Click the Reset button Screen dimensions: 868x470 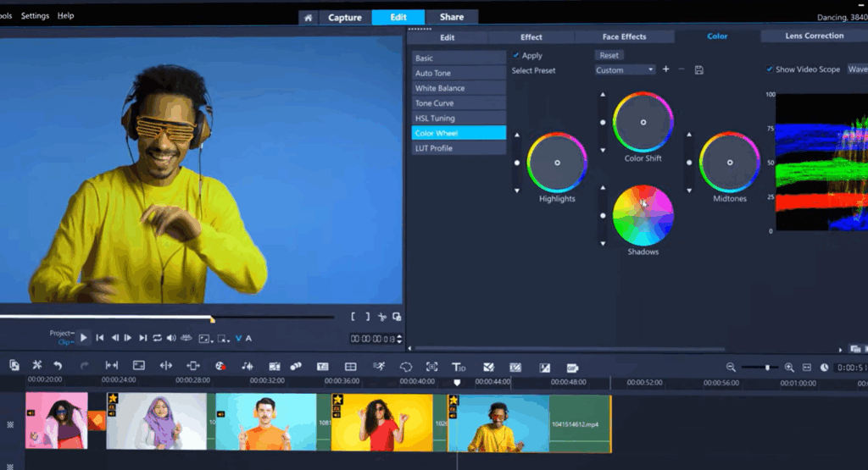tap(609, 55)
